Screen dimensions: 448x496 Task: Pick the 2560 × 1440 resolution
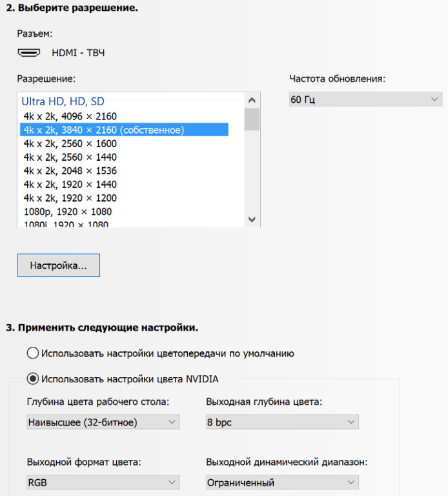(70, 157)
